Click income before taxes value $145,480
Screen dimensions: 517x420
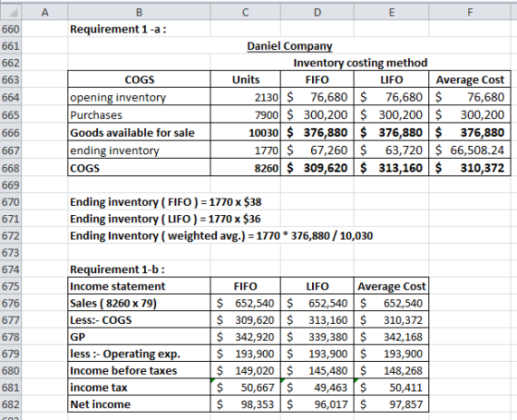[318, 370]
